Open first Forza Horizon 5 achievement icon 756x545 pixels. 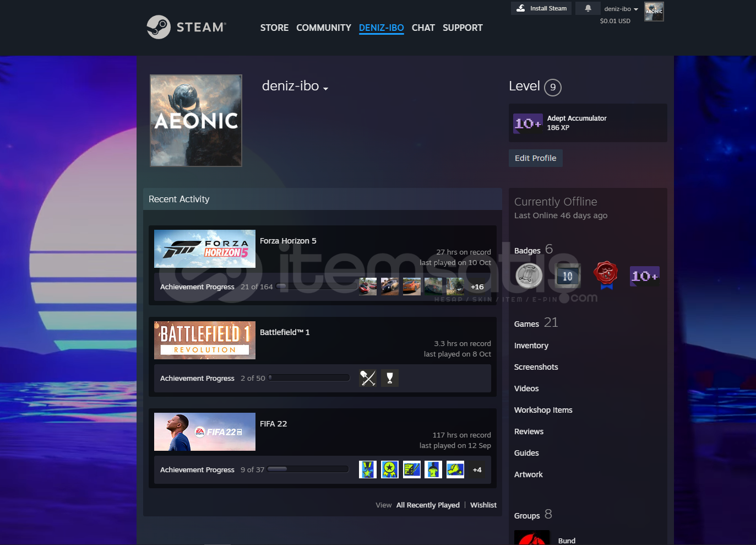click(x=368, y=287)
